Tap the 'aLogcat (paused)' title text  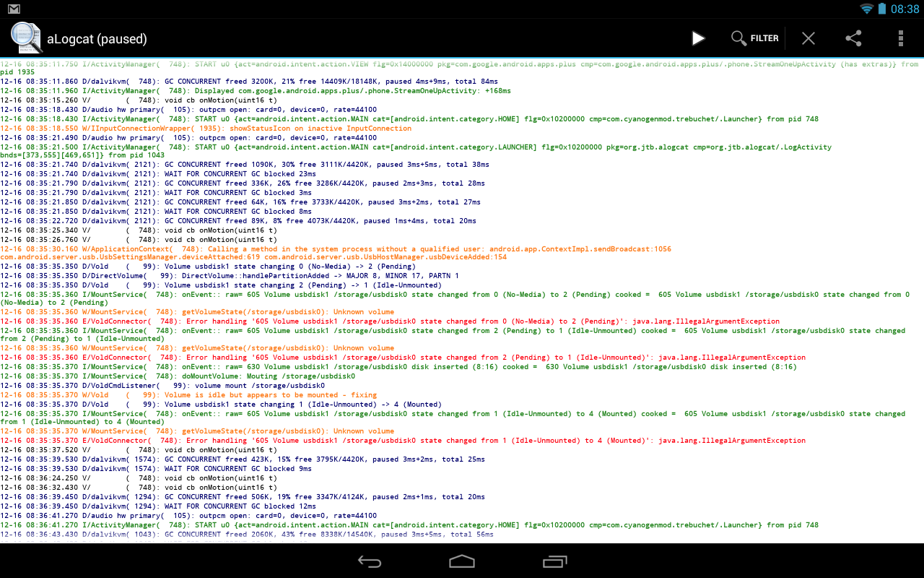pyautogui.click(x=97, y=38)
